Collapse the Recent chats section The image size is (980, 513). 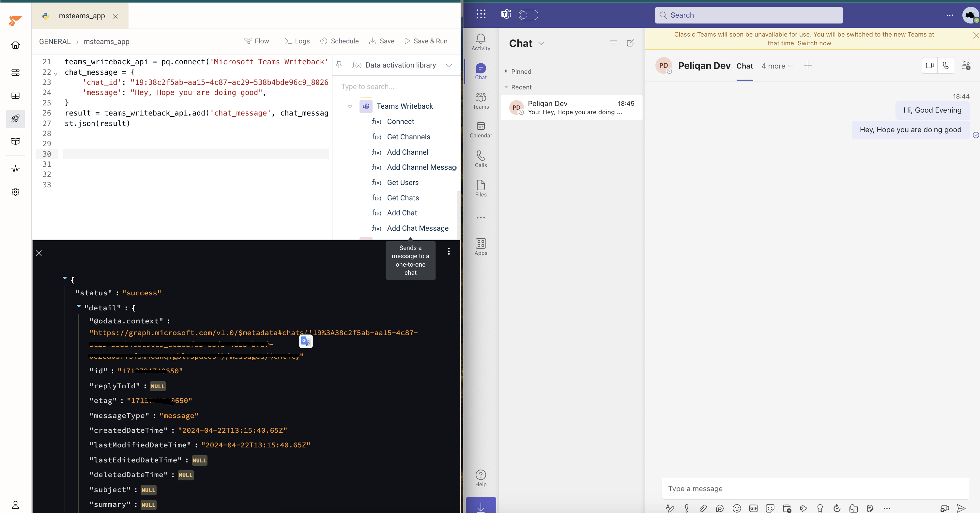pos(506,87)
